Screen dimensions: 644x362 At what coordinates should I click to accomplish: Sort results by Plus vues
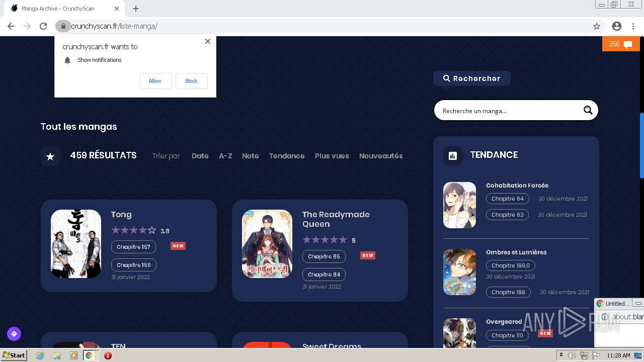click(x=332, y=156)
